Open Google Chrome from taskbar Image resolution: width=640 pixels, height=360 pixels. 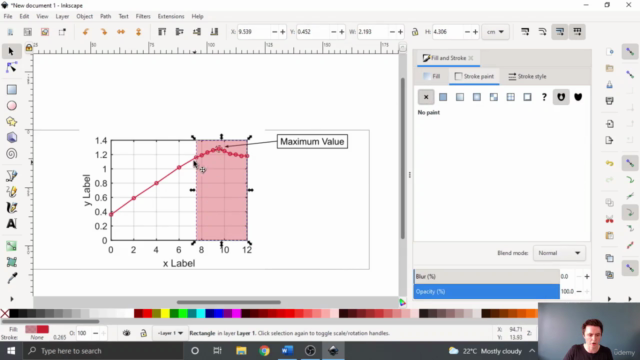(x=264, y=351)
